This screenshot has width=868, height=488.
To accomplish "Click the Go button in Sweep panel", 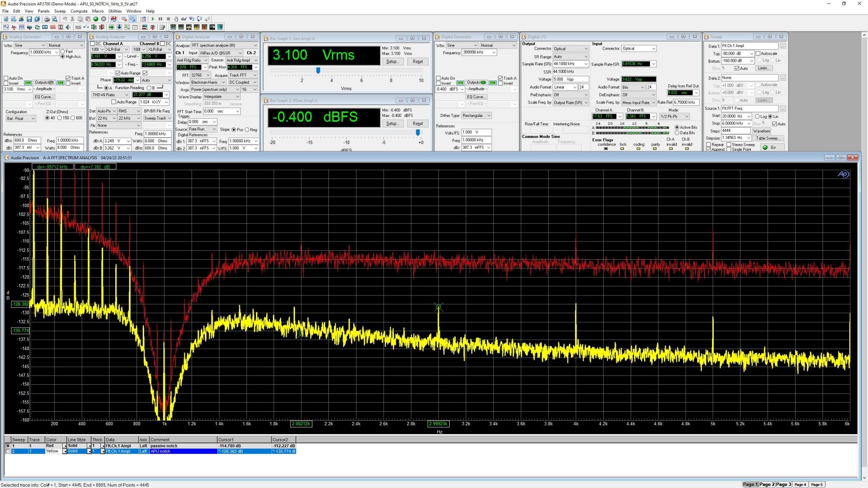I will tap(772, 147).
